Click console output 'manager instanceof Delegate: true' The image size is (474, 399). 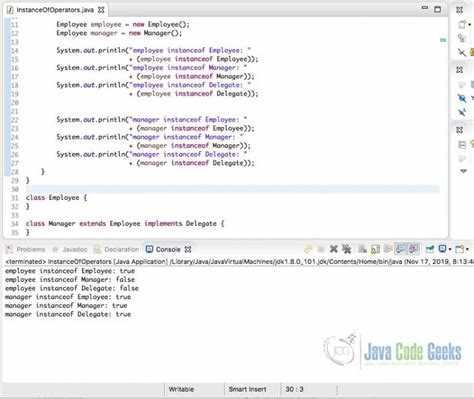click(68, 314)
